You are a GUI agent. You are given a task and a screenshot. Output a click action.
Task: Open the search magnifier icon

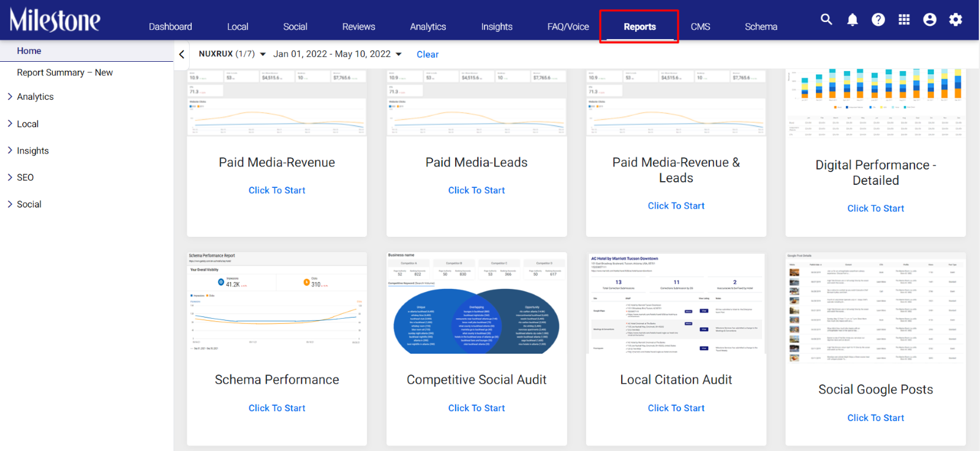(826, 20)
